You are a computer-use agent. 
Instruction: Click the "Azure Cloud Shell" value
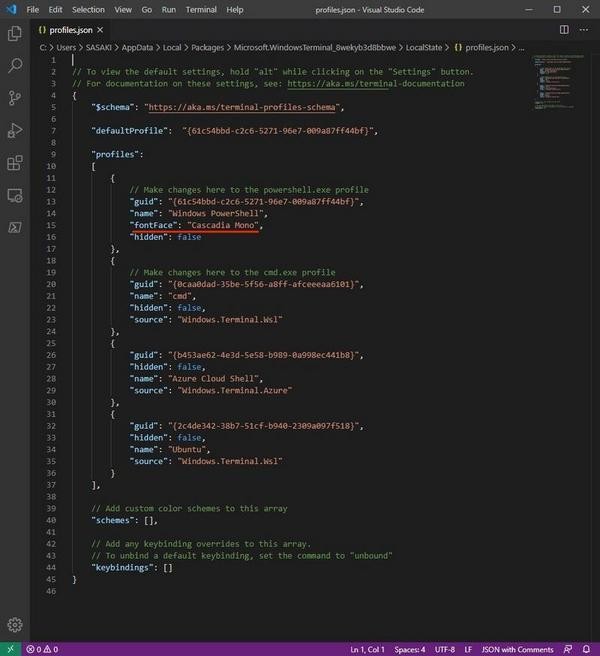pyautogui.click(x=213, y=379)
